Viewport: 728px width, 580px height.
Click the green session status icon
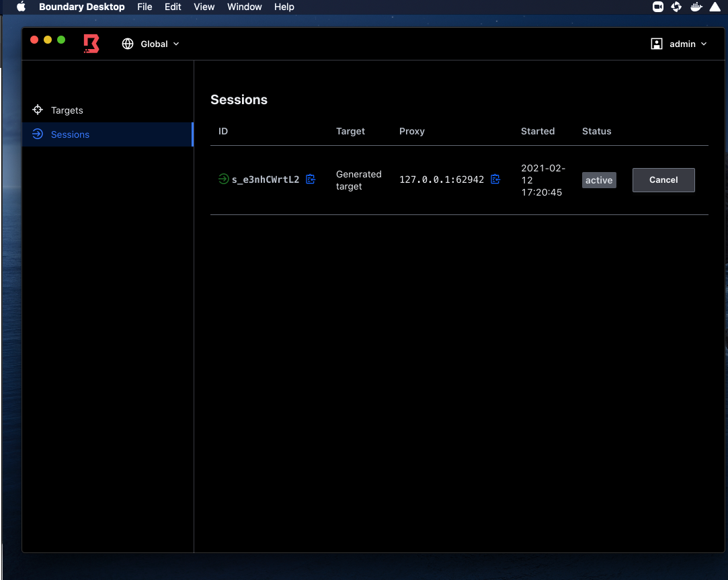[223, 179]
